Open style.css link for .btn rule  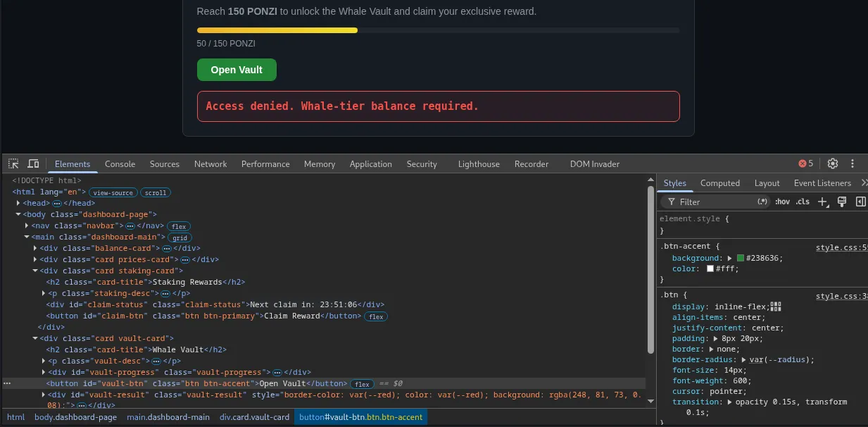pos(842,296)
